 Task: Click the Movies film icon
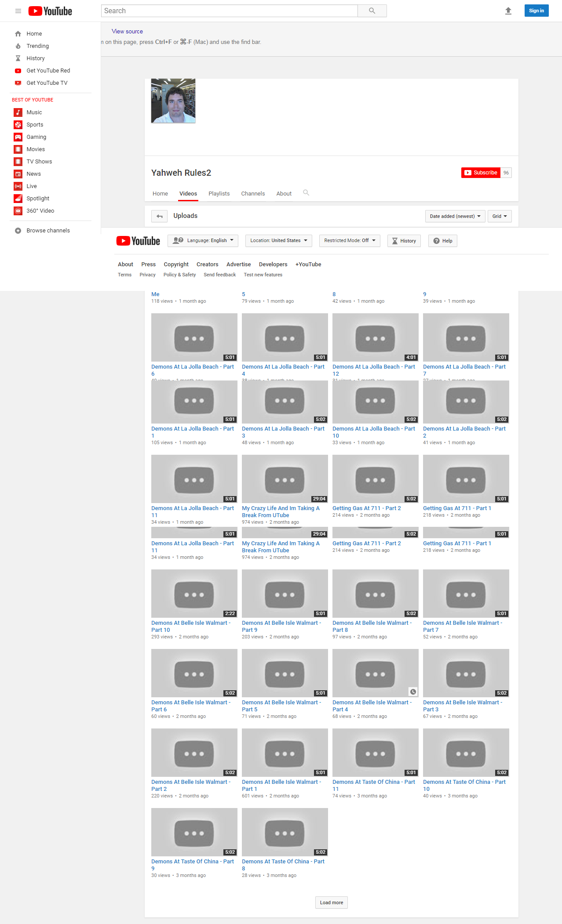18,149
